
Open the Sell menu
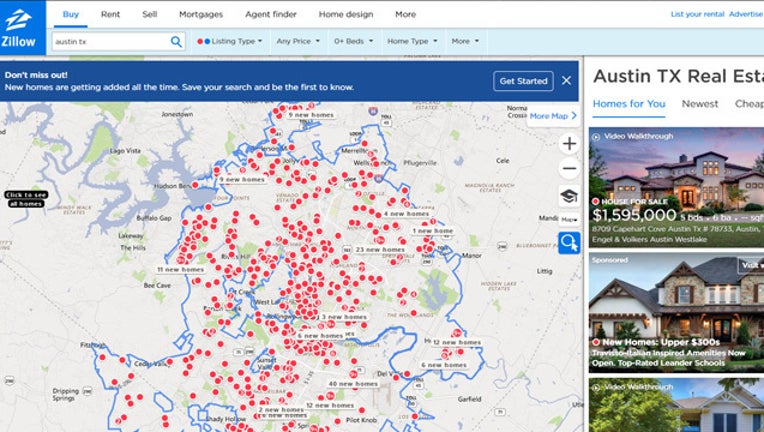(x=150, y=14)
